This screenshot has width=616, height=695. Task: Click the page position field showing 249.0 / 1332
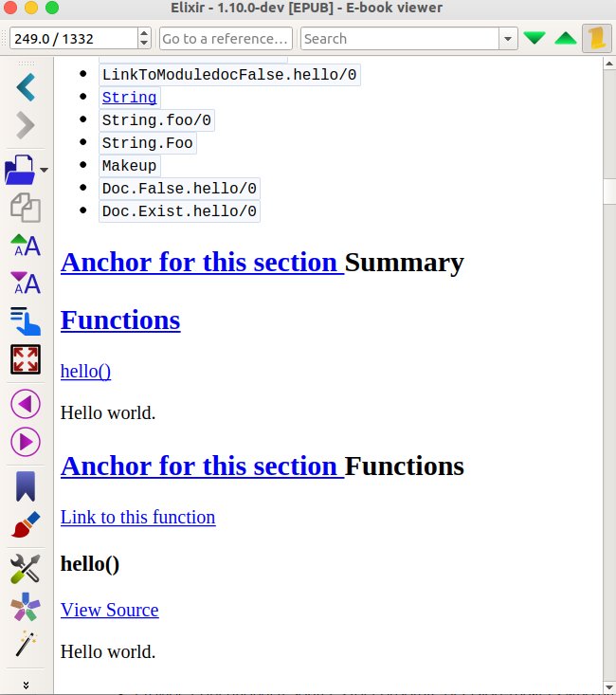(x=74, y=39)
